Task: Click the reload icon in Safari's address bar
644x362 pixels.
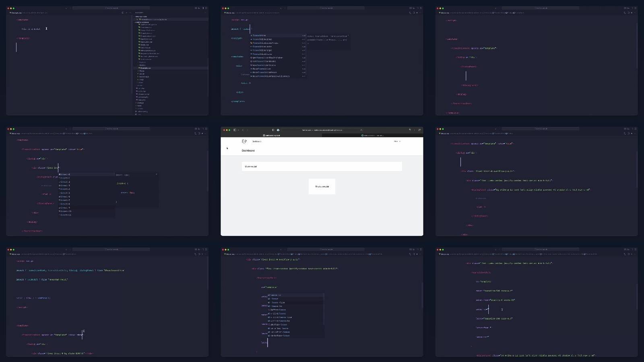Action: 361,130
